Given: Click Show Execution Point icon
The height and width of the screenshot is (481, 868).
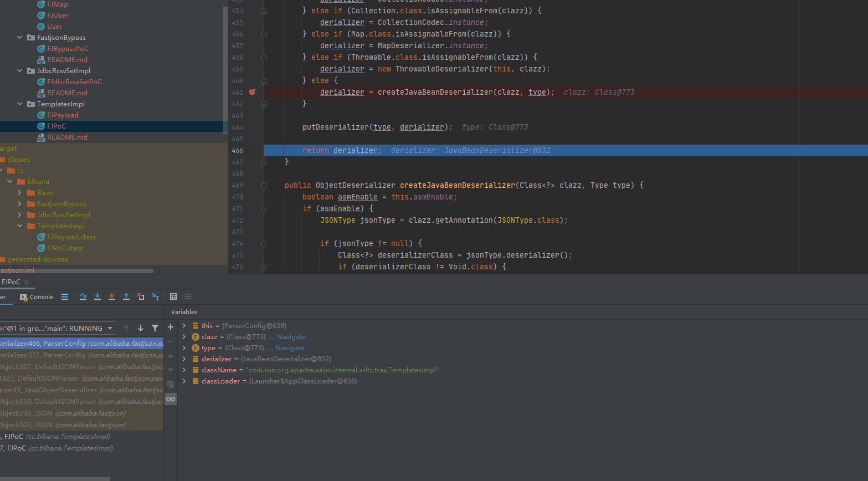Looking at the screenshot, I should coord(65,297).
